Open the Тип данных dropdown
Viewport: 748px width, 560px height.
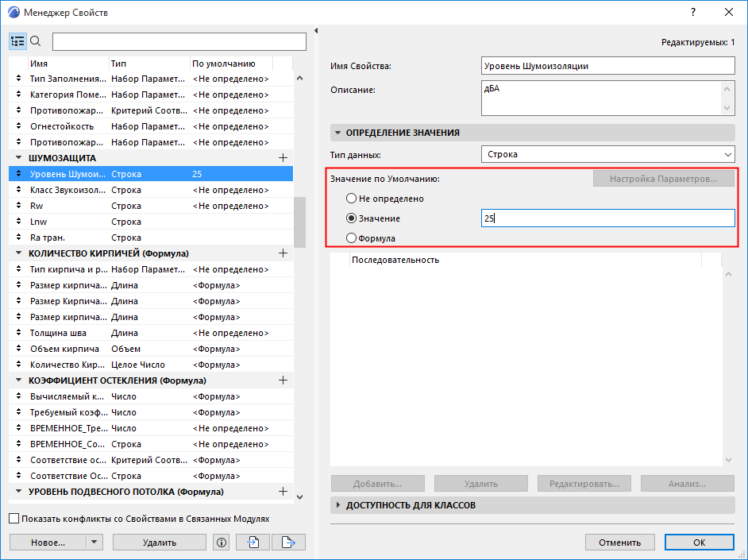click(607, 154)
